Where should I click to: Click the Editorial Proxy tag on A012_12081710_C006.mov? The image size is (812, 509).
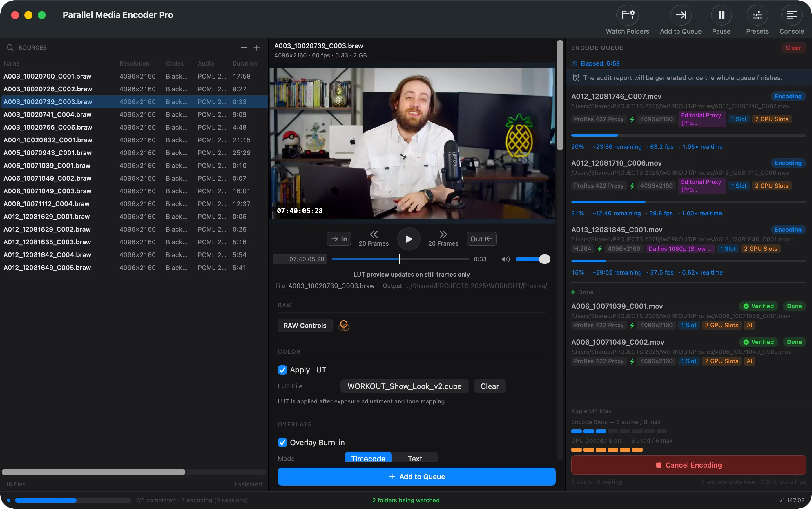[x=702, y=186]
